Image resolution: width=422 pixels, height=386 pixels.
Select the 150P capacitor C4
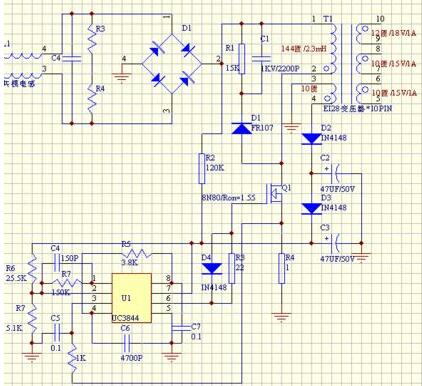tap(57, 263)
